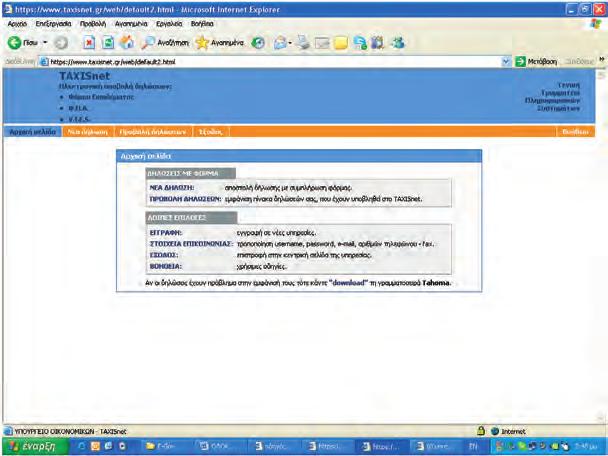Click the status bar page icon at left
The image size is (608, 456).
tap(8, 431)
